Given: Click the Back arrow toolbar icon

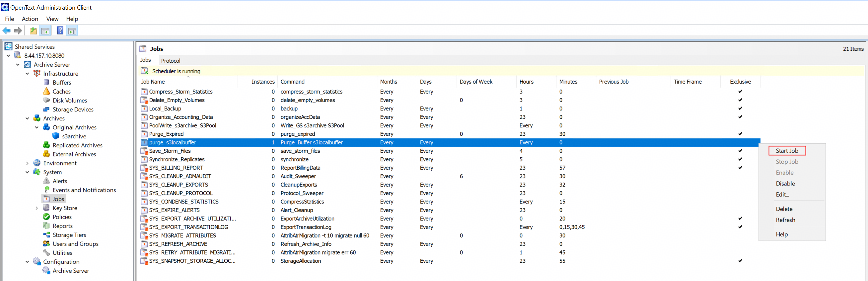Looking at the screenshot, I should click(6, 31).
